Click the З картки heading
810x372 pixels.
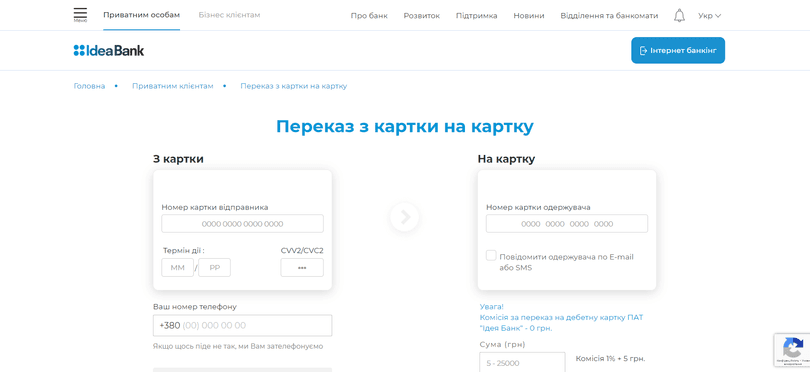coord(178,159)
